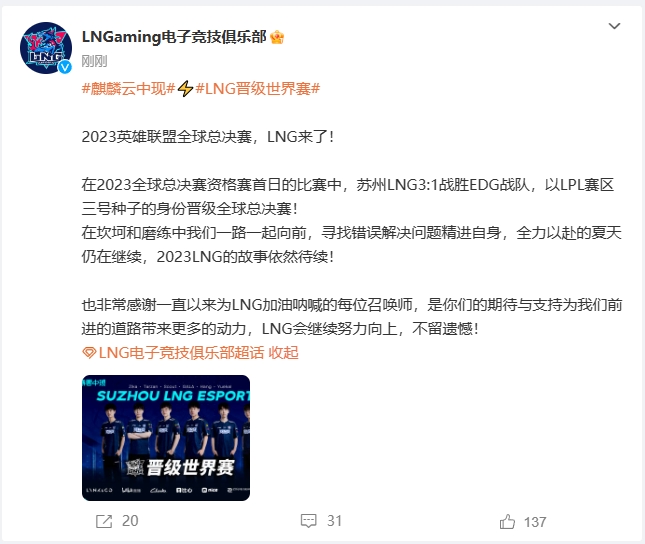The width and height of the screenshot is (645, 544).
Task: Like the post with thumbs-up icon
Action: click(x=507, y=522)
